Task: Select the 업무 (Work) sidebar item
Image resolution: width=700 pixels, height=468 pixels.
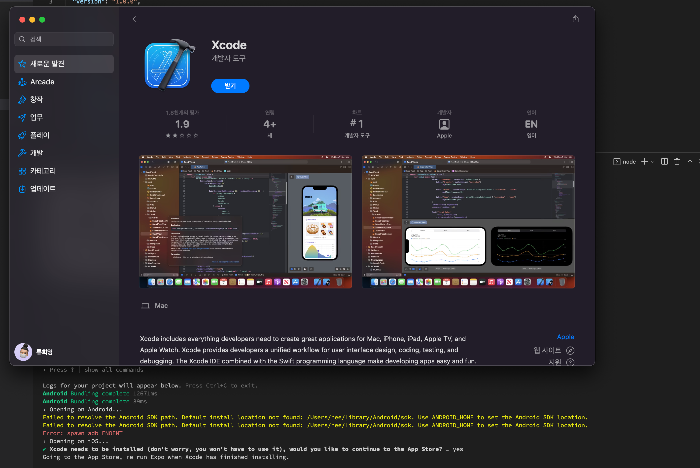Action: pos(64,117)
